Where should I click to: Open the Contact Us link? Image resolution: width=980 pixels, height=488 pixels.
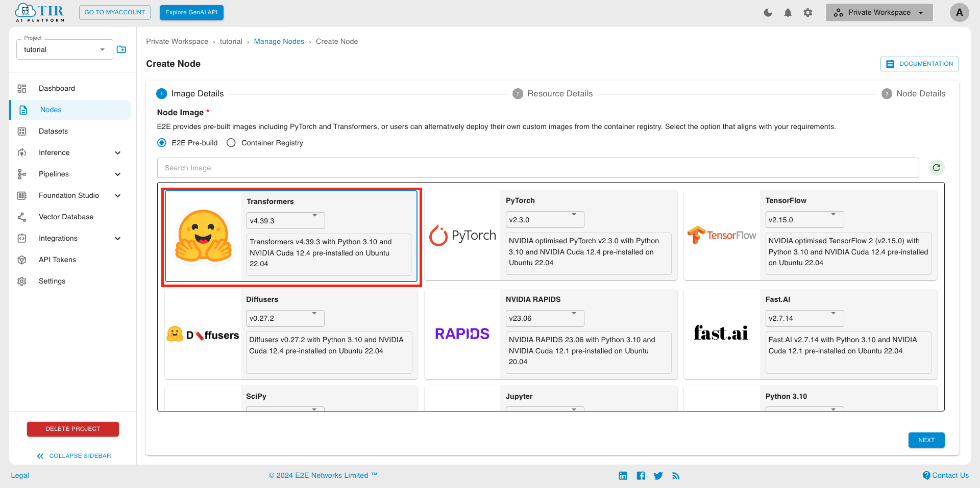(x=946, y=475)
